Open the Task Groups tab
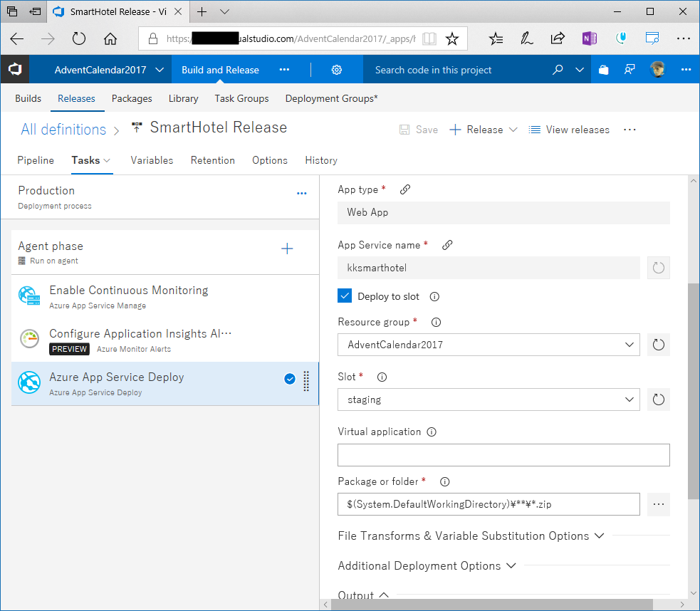The width and height of the screenshot is (700, 611). click(241, 99)
